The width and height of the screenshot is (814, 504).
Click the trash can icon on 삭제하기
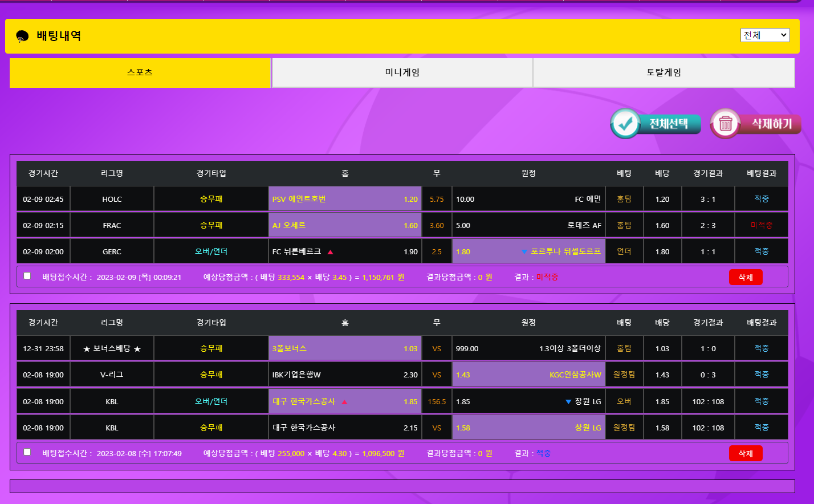pos(725,124)
